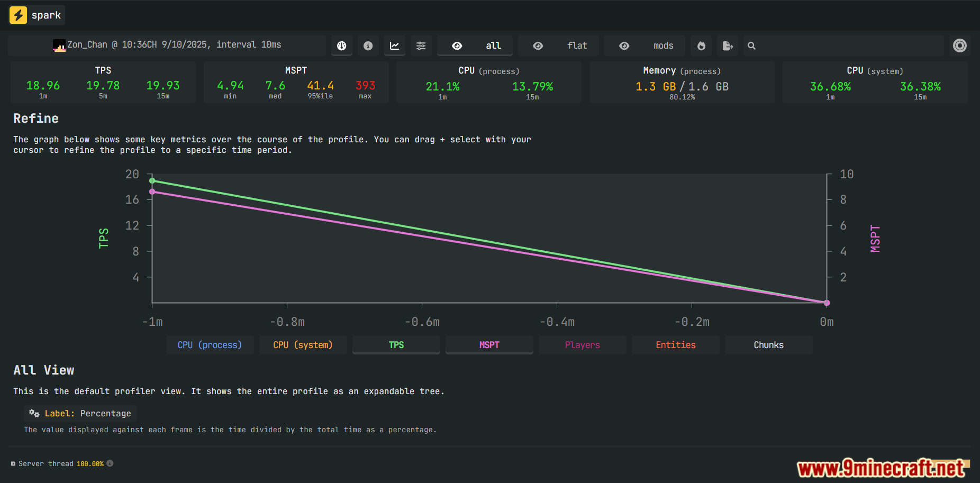Screen dimensions: 980x483
Task: Open the Label: Percentage selector
Action: coord(80,414)
